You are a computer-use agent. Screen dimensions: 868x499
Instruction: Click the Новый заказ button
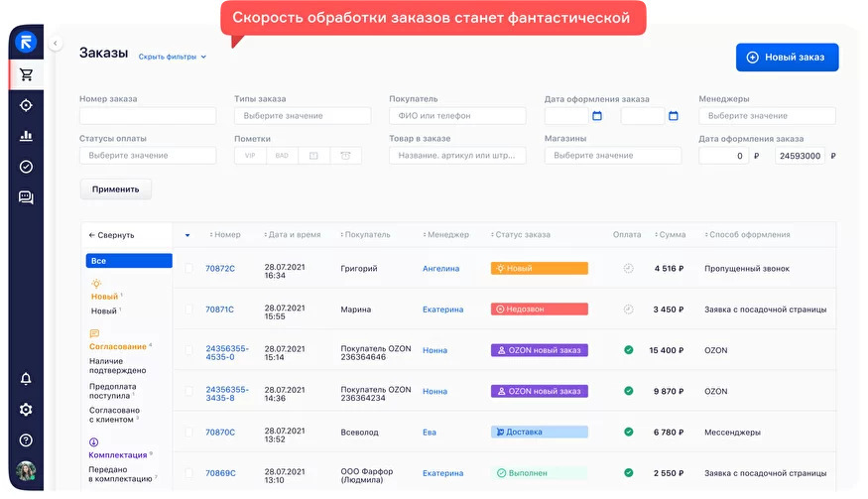click(788, 58)
